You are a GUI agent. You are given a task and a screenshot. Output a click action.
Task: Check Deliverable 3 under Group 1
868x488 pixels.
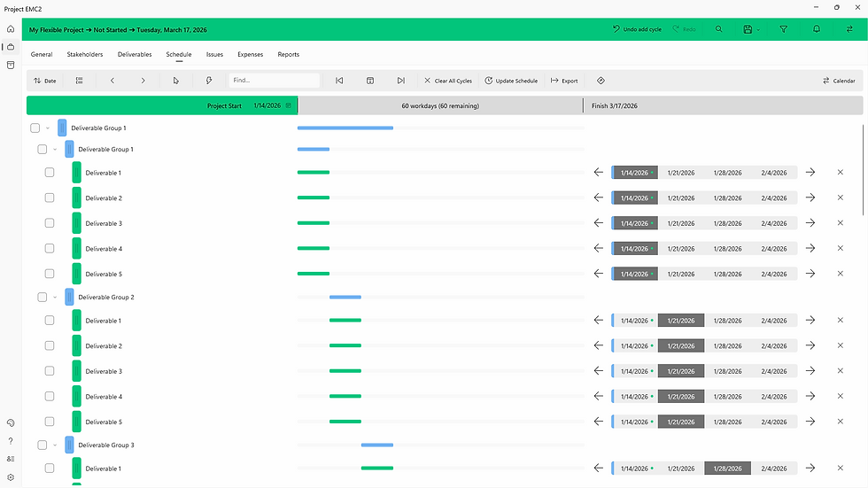click(x=50, y=223)
